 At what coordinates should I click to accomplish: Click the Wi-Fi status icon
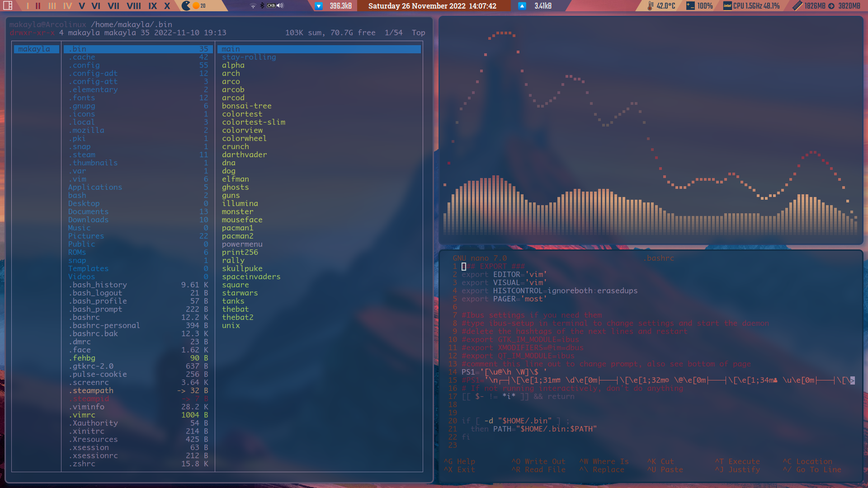253,5
